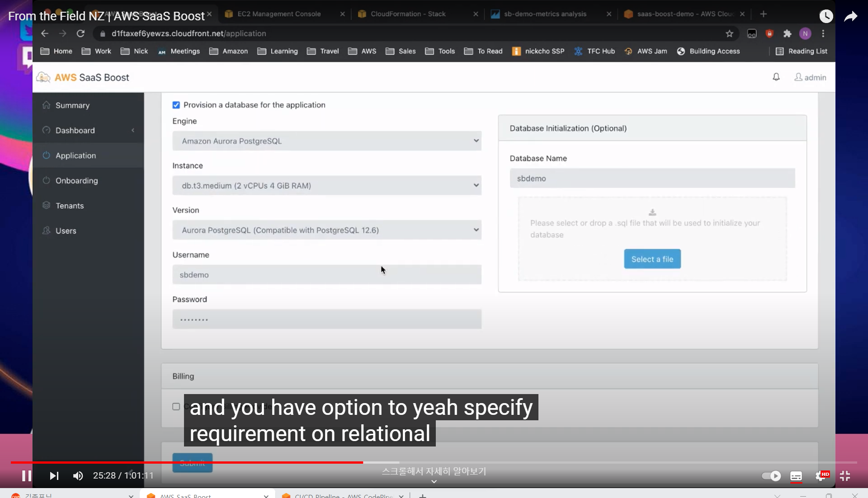Open the Instance type dropdown

click(x=326, y=185)
